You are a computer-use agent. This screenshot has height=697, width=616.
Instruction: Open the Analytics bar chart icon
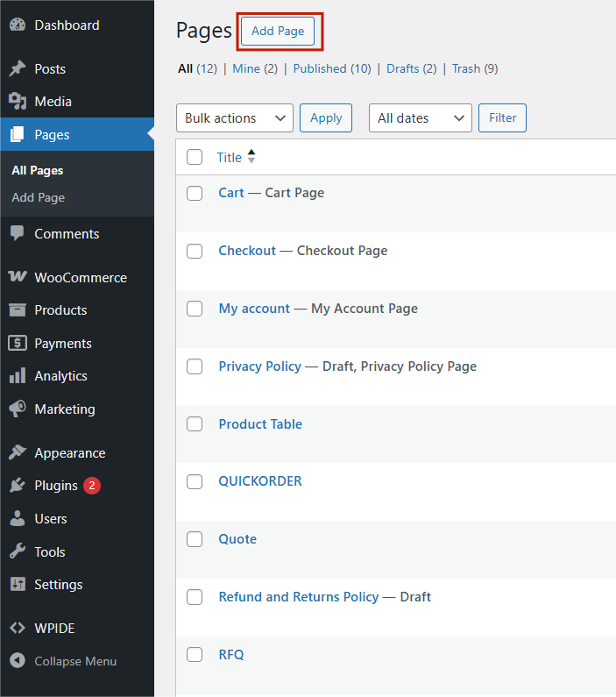coord(18,375)
